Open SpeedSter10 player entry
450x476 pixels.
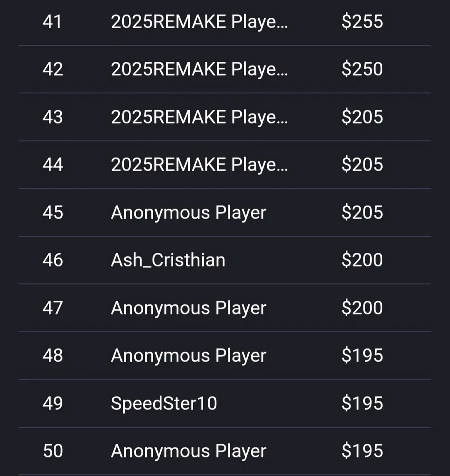click(164, 403)
